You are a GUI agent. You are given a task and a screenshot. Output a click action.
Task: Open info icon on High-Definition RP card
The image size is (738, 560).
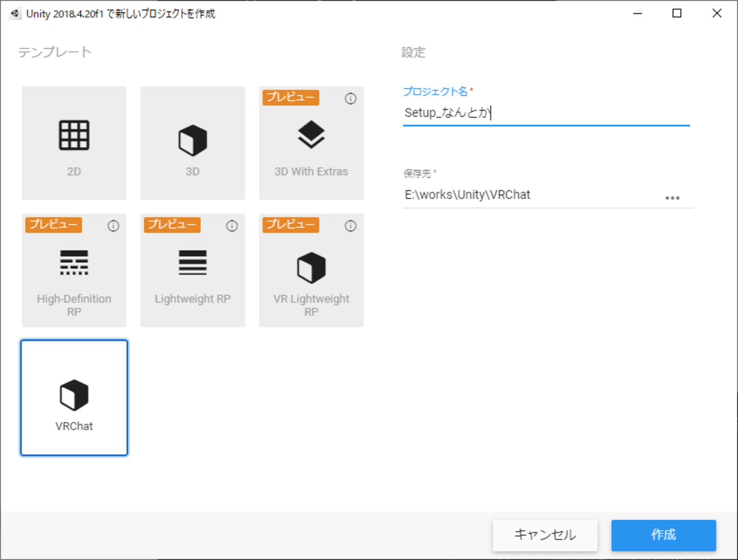tap(114, 226)
